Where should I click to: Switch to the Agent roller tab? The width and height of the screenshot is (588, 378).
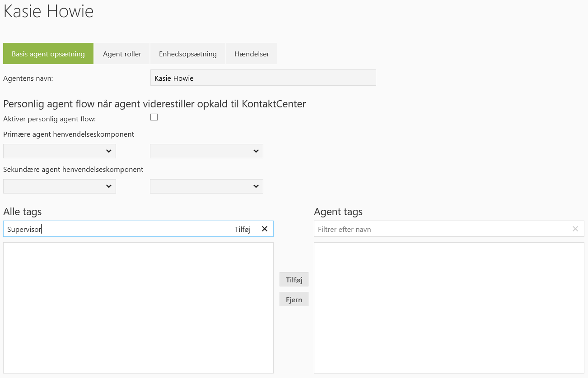coord(122,54)
